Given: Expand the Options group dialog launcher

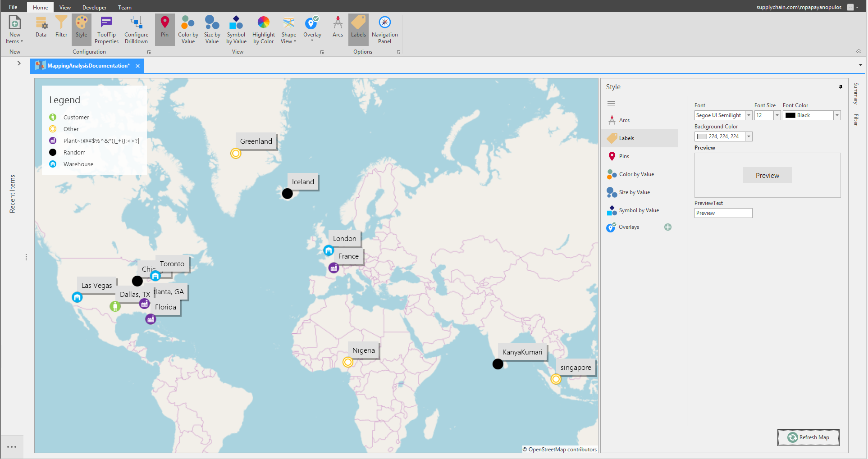Looking at the screenshot, I should coord(398,52).
